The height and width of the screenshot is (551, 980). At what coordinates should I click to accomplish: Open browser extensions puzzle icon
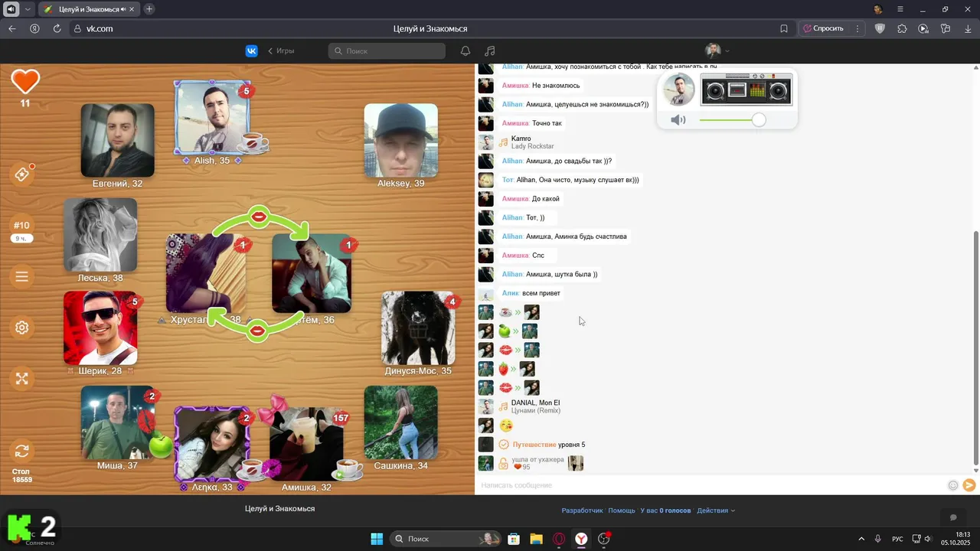(x=902, y=28)
